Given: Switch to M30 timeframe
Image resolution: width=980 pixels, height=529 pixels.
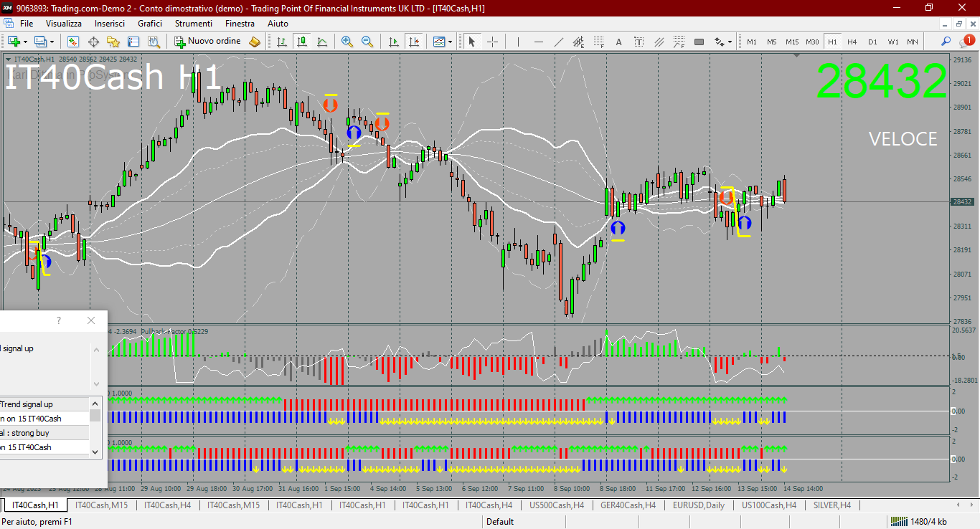Looking at the screenshot, I should coord(812,42).
